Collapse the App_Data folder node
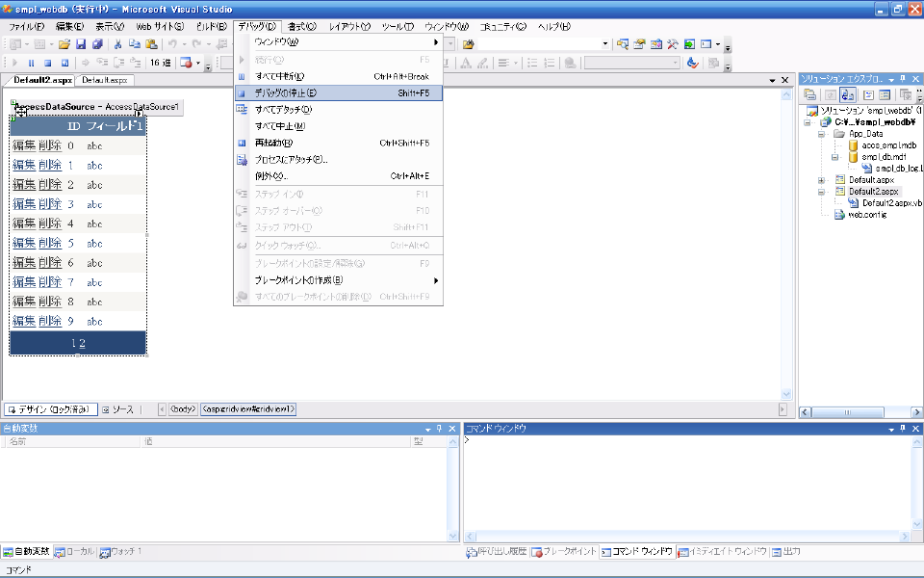The height and width of the screenshot is (578, 924). (x=821, y=134)
